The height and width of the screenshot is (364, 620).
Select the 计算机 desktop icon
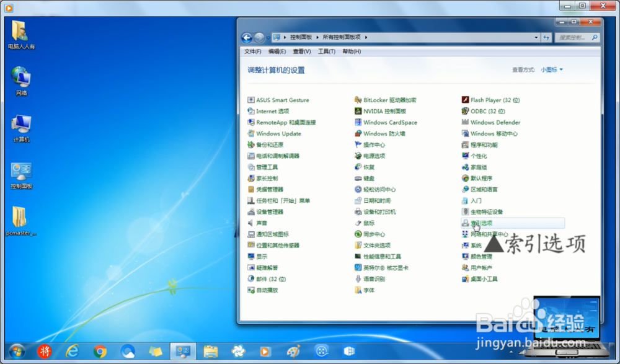(21, 128)
